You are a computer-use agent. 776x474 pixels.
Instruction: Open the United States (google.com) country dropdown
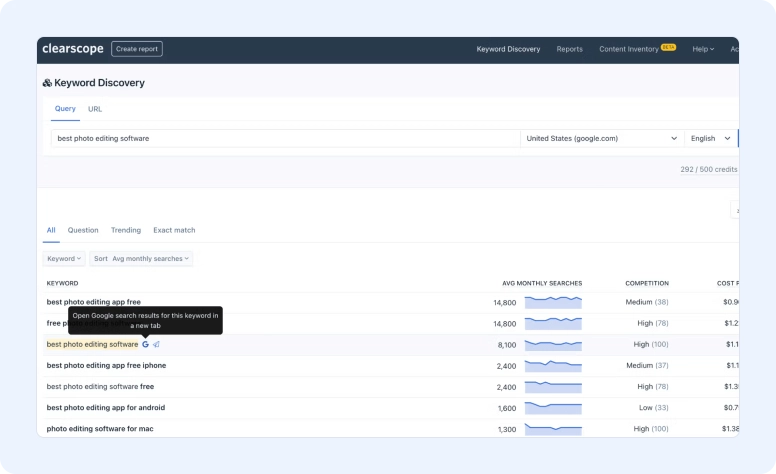[x=601, y=138]
